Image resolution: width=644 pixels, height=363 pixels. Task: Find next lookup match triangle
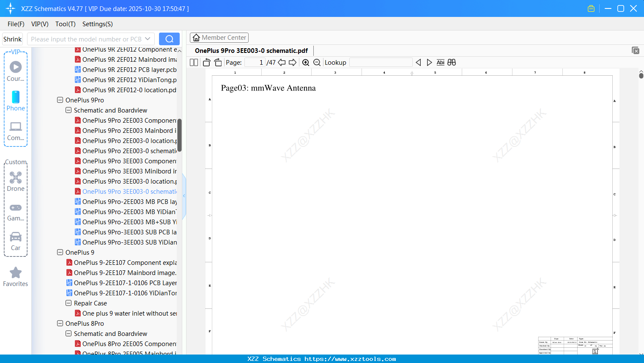[x=429, y=62]
